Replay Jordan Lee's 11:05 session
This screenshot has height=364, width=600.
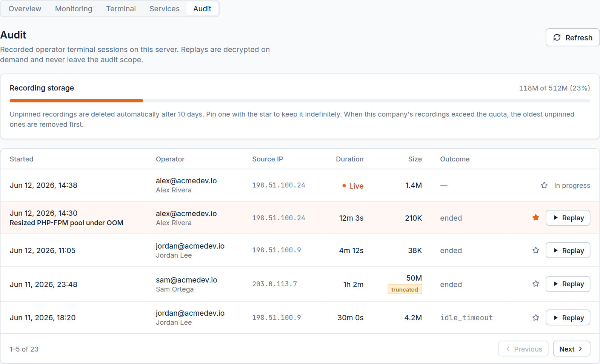(x=568, y=250)
